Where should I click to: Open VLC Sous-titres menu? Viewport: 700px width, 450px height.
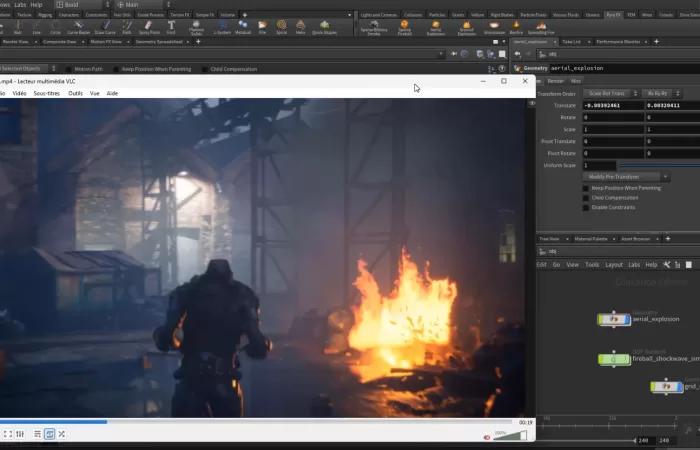click(46, 93)
